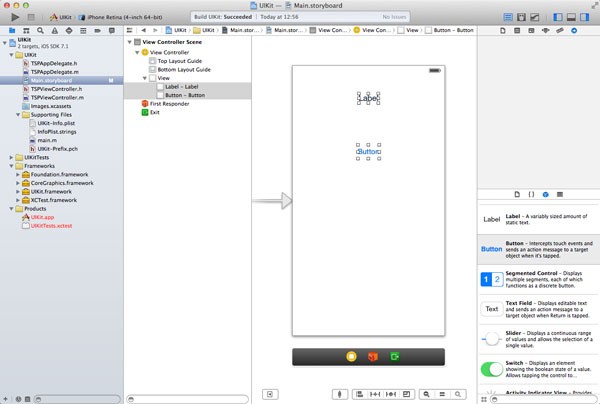Open the File inspector tab

click(x=503, y=31)
